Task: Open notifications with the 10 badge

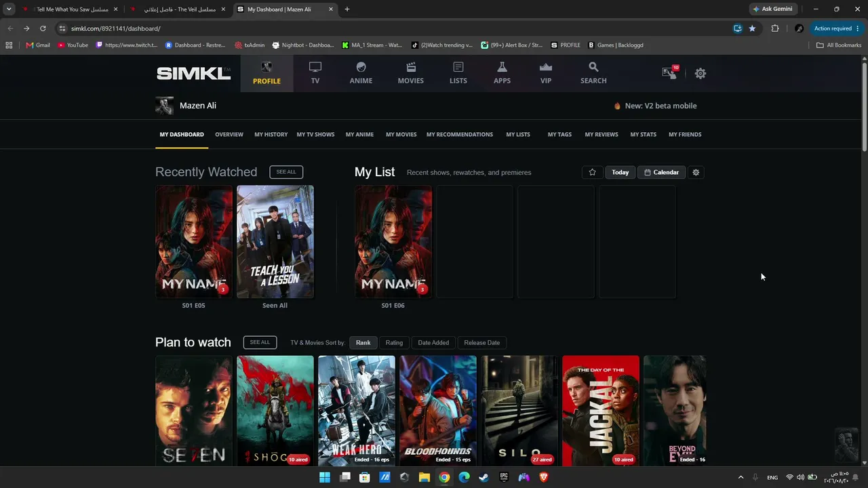Action: tap(670, 73)
